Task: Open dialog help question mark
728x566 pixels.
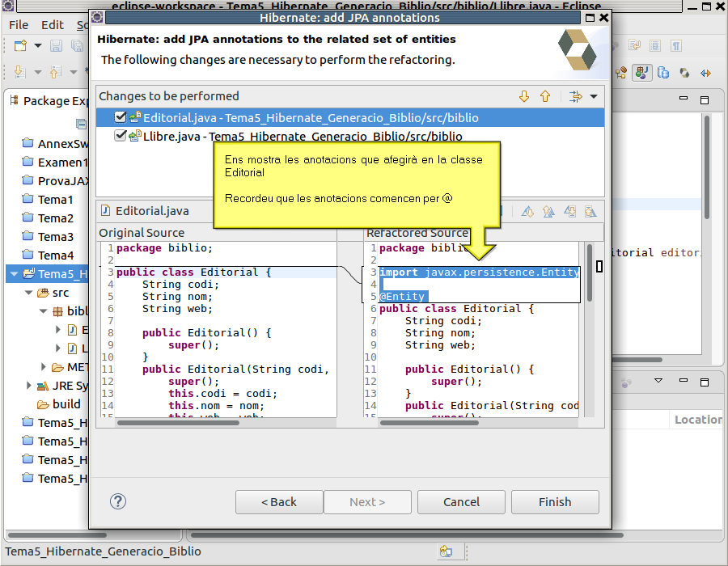Action: pyautogui.click(x=118, y=501)
